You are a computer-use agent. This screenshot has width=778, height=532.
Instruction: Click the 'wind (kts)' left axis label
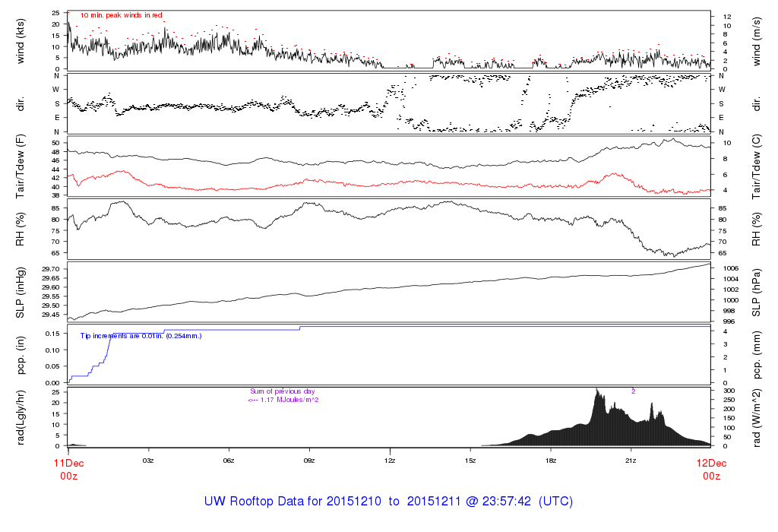pos(21,42)
